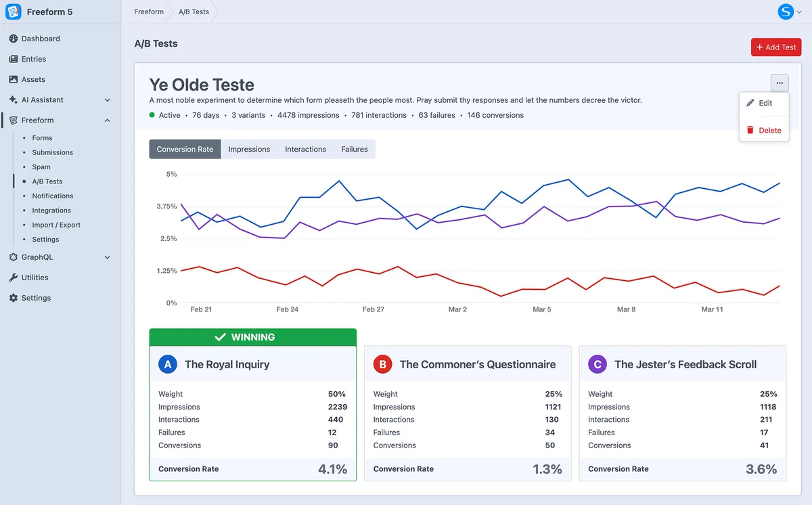Switch to Conversion Rate tab

[x=185, y=149]
